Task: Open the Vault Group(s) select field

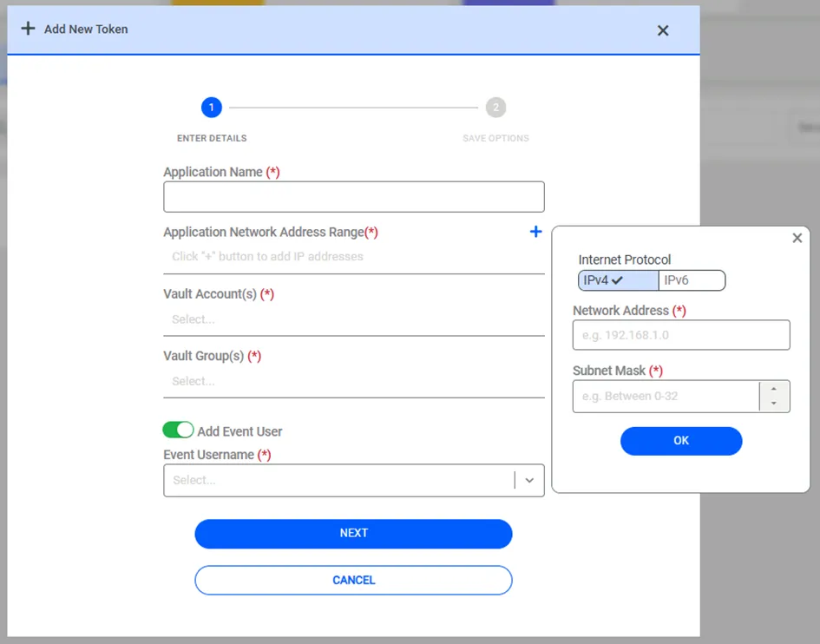Action: (353, 381)
